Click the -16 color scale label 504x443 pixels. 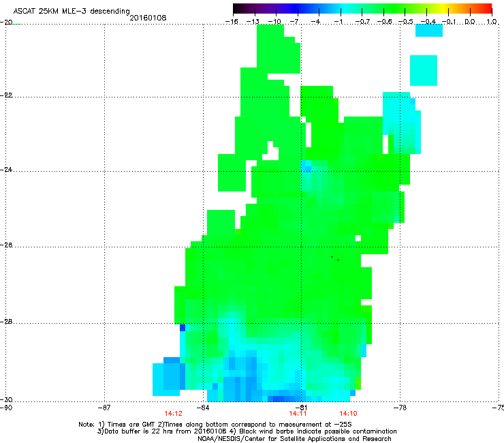(x=232, y=22)
